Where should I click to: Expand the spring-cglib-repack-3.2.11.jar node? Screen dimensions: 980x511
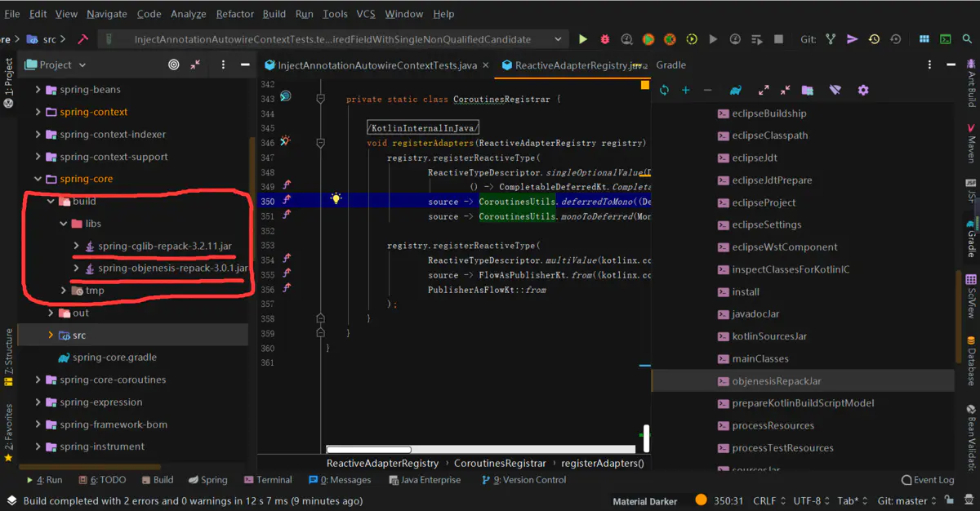(77, 246)
